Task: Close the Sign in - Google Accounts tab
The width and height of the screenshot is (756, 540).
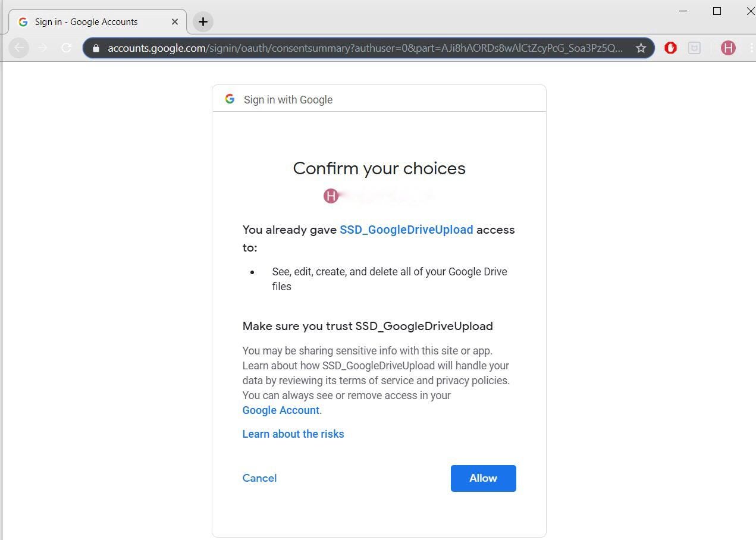Action: coord(174,21)
